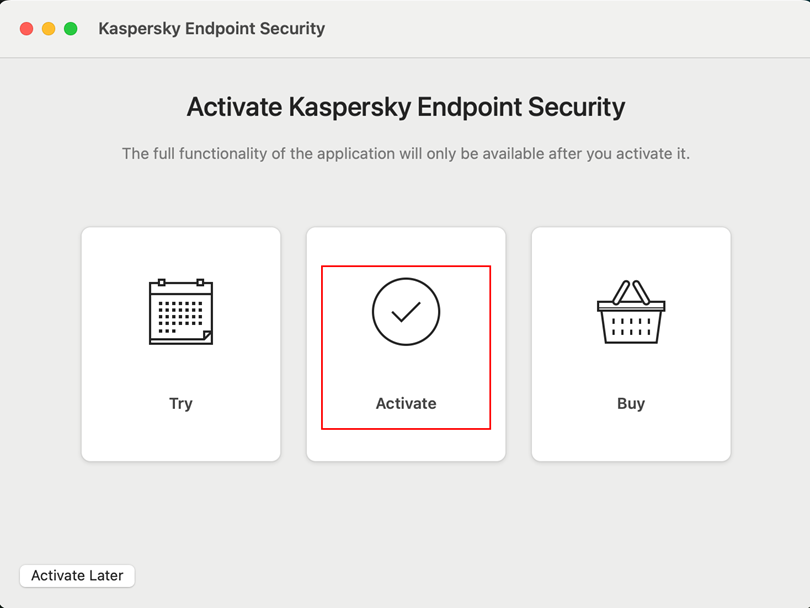Click the calendar icon on the Try card
810x608 pixels.
click(181, 312)
